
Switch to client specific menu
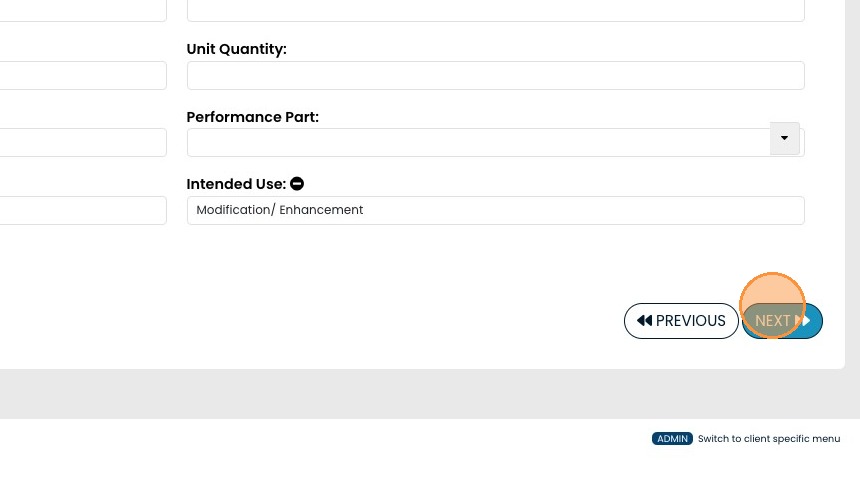[768, 439]
